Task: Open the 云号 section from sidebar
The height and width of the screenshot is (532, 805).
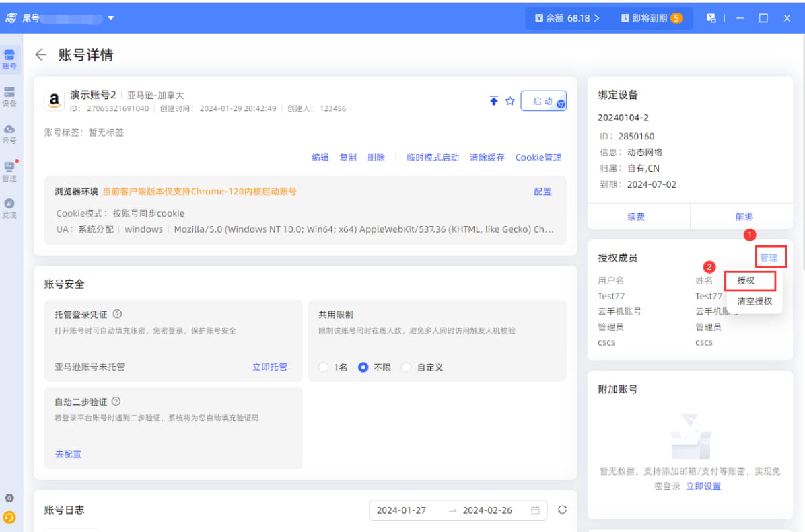Action: click(9, 135)
